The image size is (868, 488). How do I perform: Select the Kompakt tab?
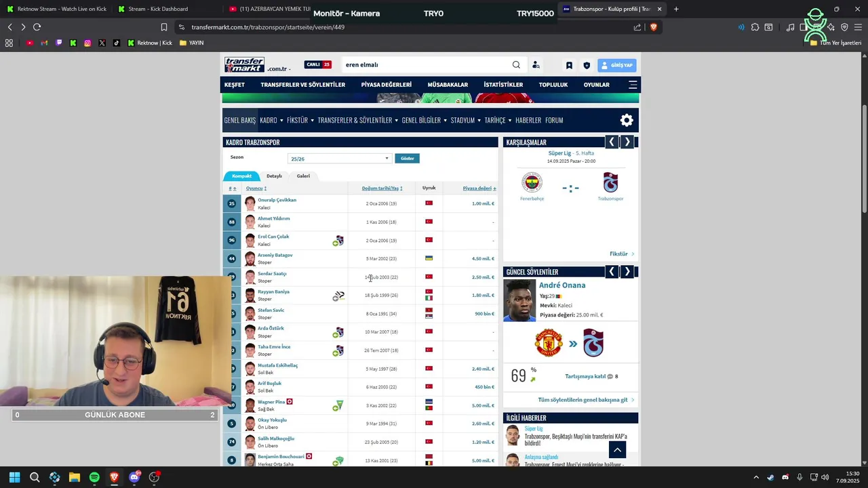coord(241,176)
